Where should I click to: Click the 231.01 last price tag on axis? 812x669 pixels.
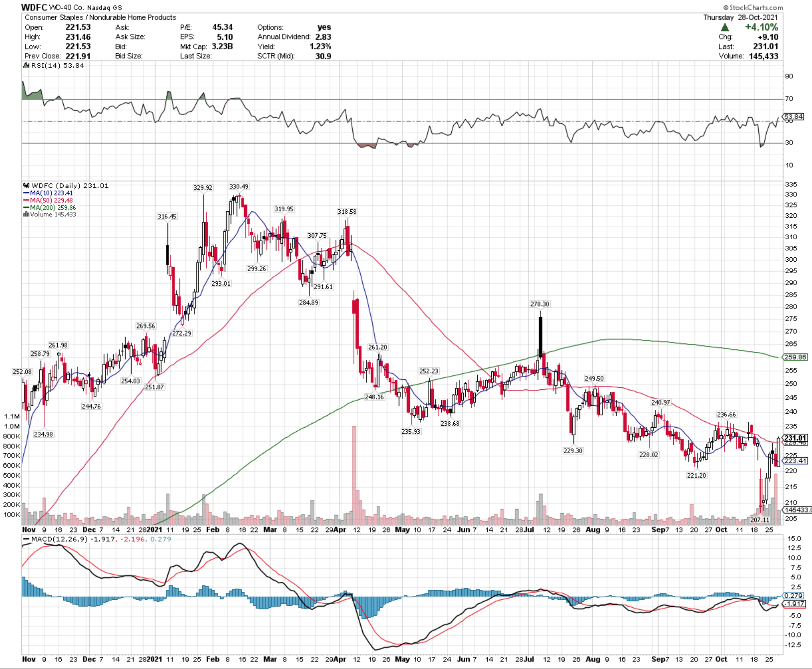[x=795, y=438]
